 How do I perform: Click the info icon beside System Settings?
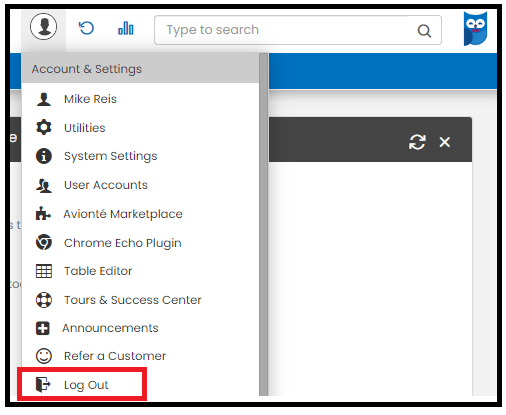[44, 156]
